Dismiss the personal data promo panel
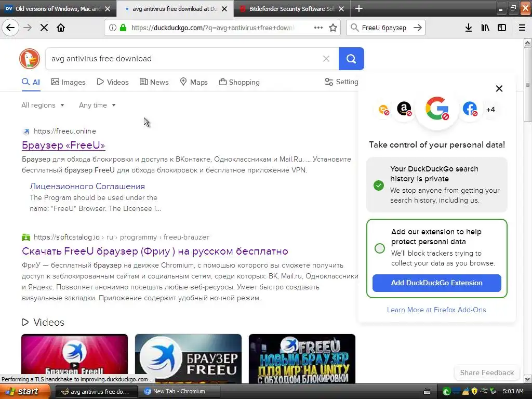 pos(499,88)
